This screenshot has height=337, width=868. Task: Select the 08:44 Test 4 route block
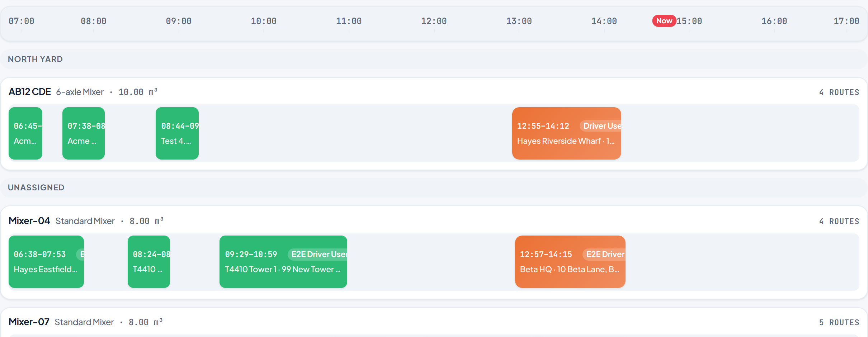tap(177, 133)
